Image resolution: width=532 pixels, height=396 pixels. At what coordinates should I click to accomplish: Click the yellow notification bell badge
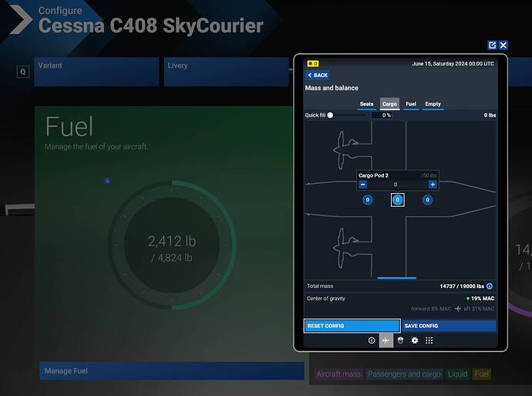tap(312, 63)
